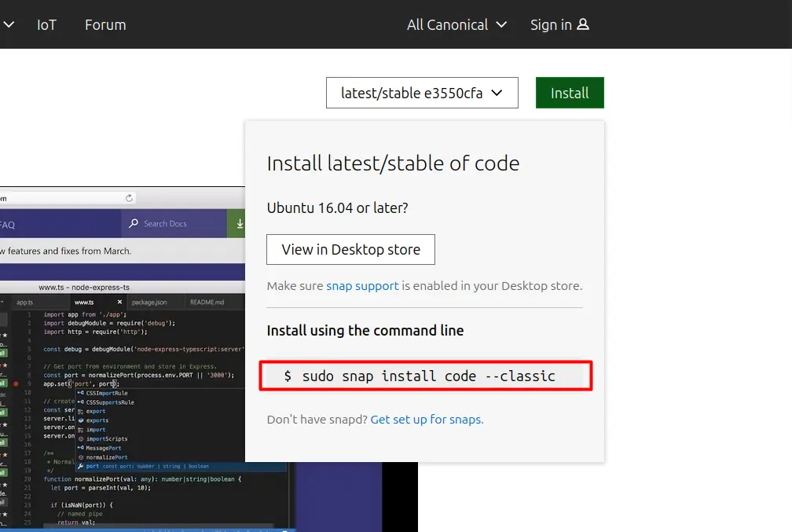Go to the Forum navigation item
The width and height of the screenshot is (792, 532).
tap(105, 24)
